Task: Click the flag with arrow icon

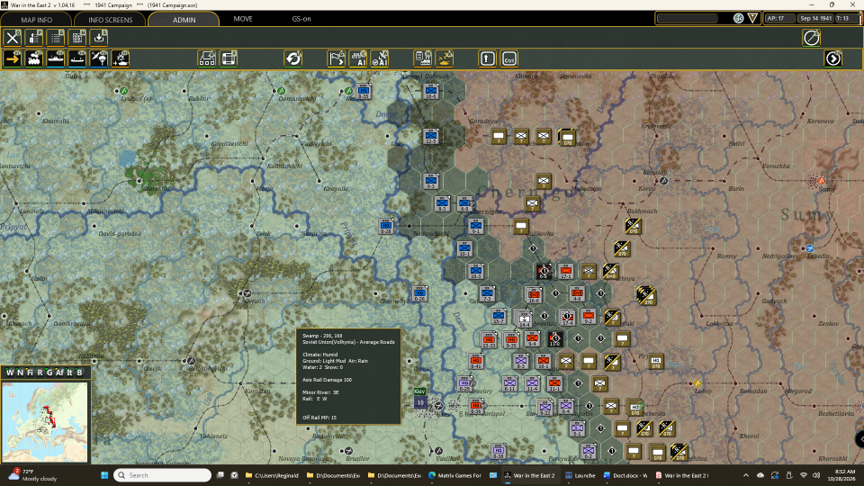Action: pos(336,58)
